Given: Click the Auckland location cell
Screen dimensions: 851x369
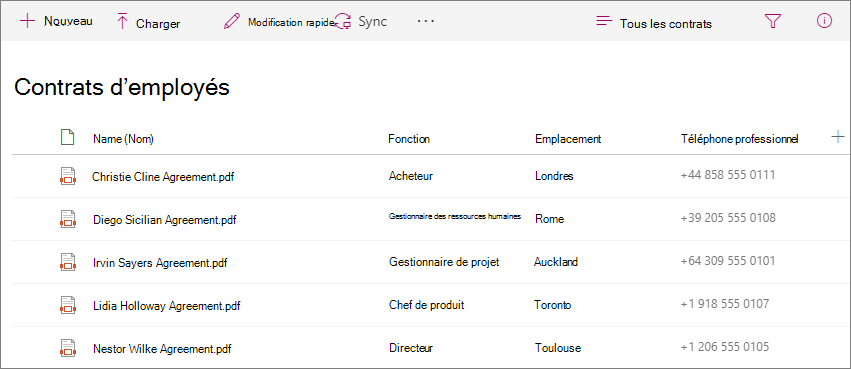Looking at the screenshot, I should (x=556, y=262).
